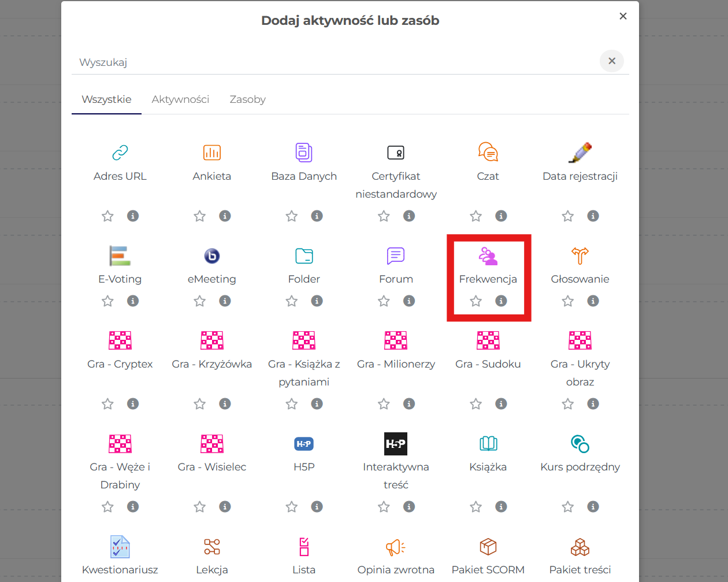The height and width of the screenshot is (582, 728).
Task: Switch to the Aktywności tab
Action: point(180,99)
